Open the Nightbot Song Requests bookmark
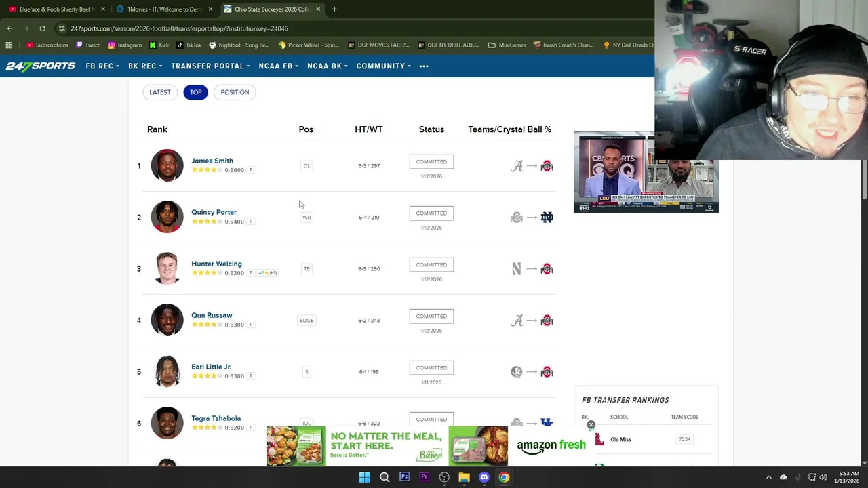Screen dimensions: 868x488 (239, 45)
